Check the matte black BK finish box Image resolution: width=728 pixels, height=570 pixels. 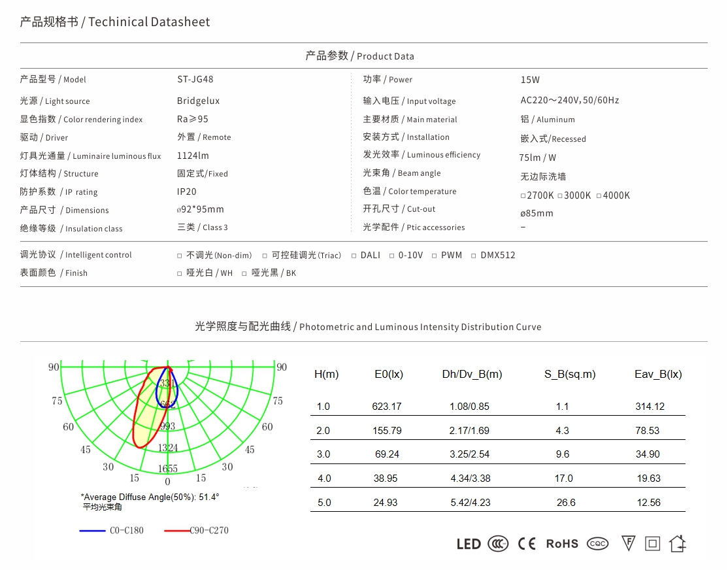(x=244, y=274)
